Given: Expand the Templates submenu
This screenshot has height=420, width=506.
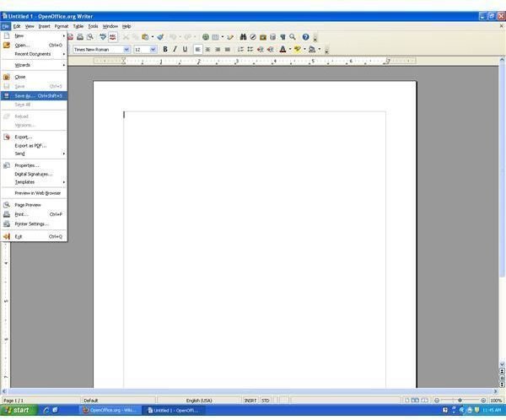Looking at the screenshot, I should (34, 182).
